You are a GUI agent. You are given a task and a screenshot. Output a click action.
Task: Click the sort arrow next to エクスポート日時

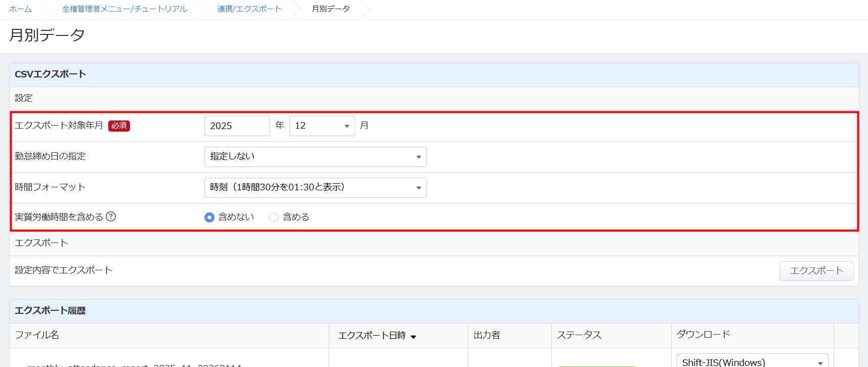413,337
